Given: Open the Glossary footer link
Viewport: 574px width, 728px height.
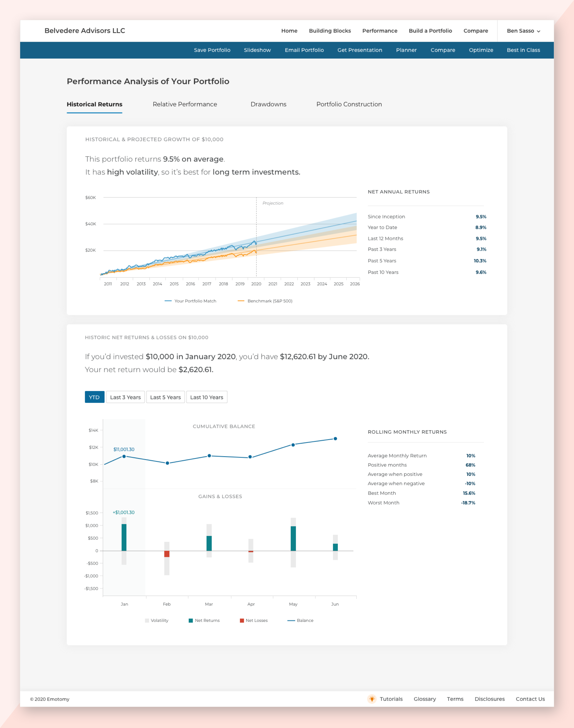Looking at the screenshot, I should (424, 699).
